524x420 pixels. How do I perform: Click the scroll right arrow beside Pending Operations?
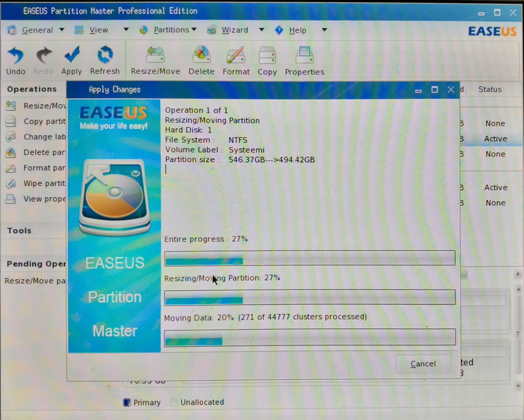coord(518,274)
